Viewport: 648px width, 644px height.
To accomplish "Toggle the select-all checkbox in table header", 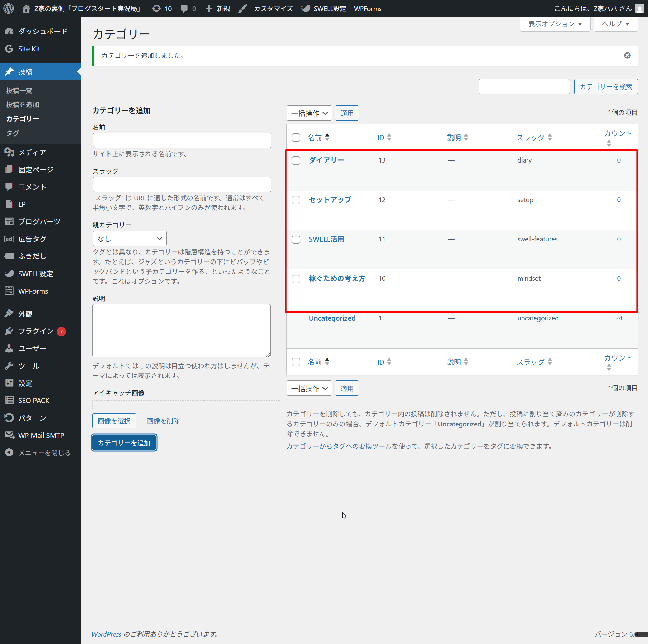I will coord(296,138).
